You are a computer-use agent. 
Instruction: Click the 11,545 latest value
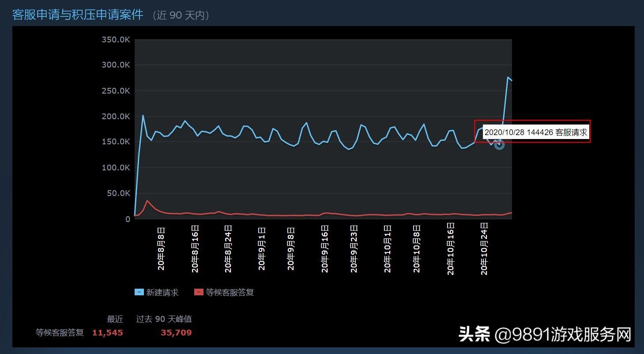click(107, 333)
